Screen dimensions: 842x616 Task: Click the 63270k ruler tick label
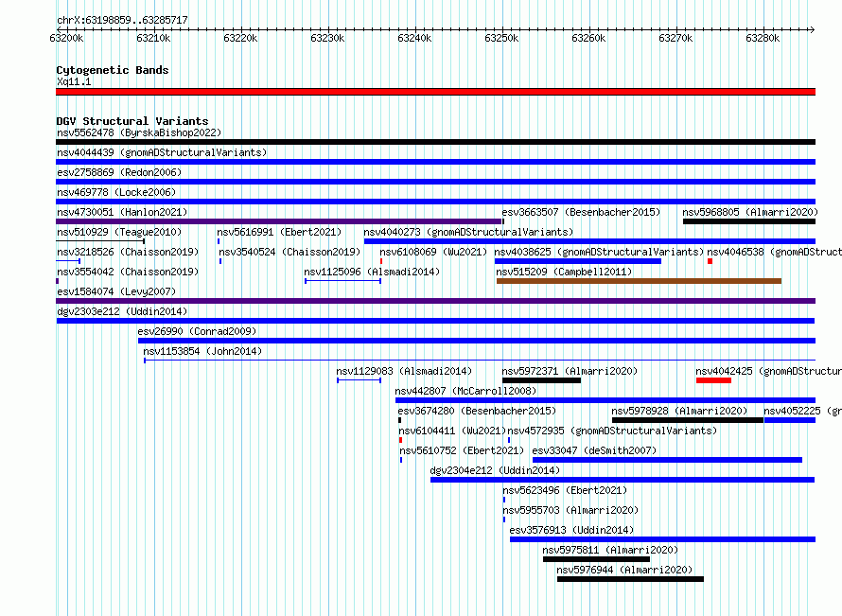point(675,38)
